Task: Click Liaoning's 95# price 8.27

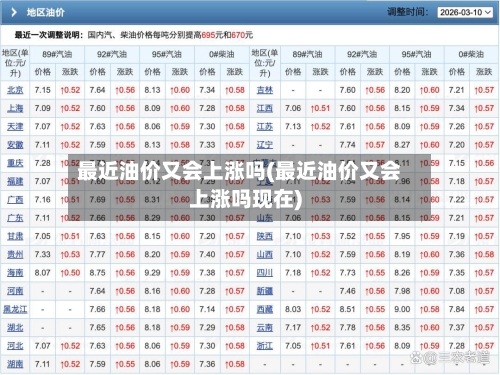Action: coord(402,145)
